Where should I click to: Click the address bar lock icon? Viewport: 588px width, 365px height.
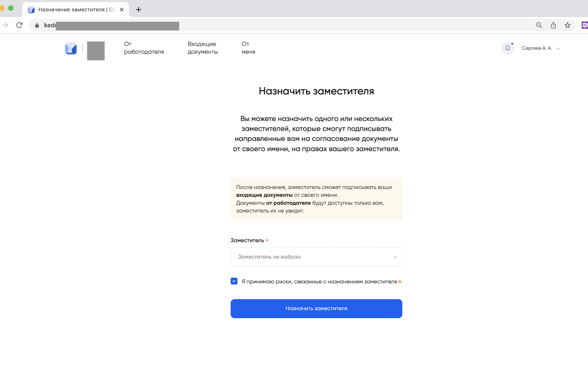(x=37, y=25)
